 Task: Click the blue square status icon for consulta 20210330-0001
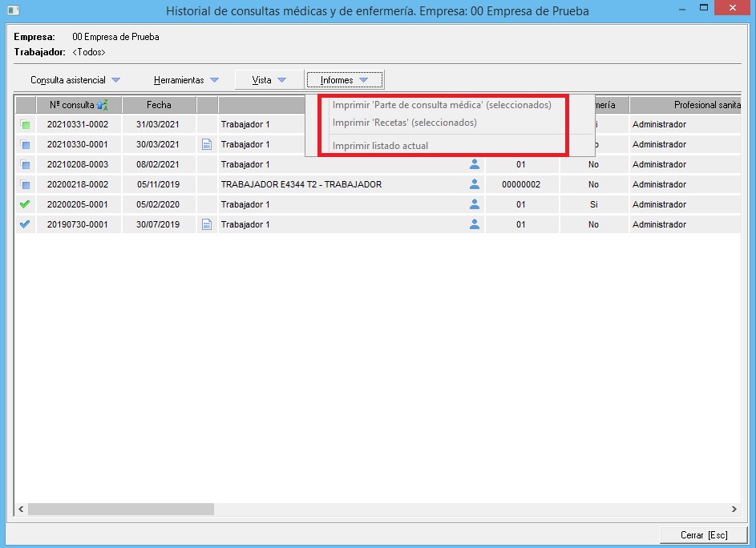point(26,145)
